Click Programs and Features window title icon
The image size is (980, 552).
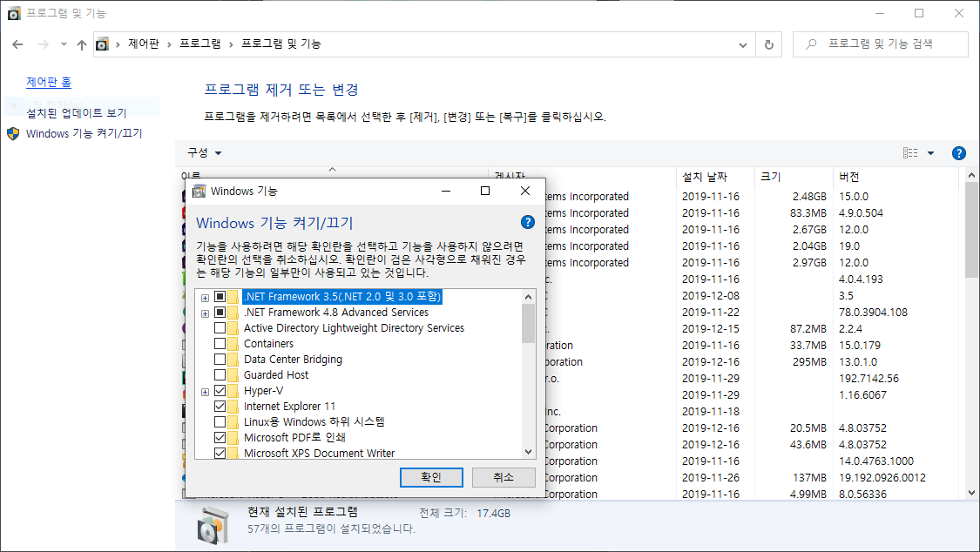14,13
